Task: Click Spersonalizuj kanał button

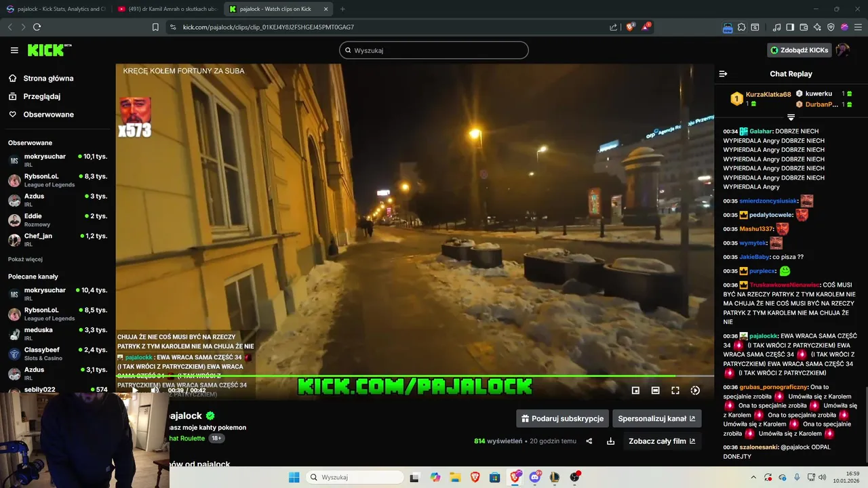Action: tap(656, 418)
